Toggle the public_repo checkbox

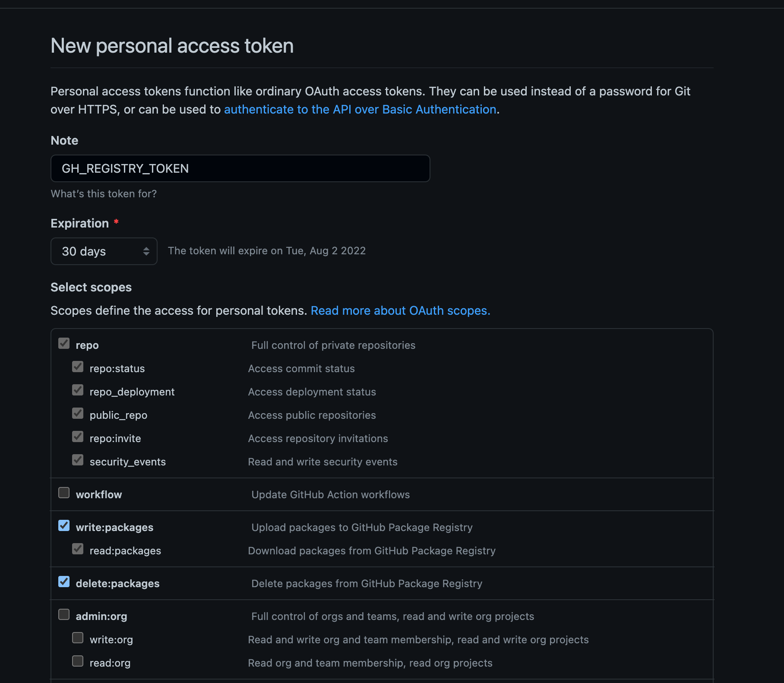point(78,414)
